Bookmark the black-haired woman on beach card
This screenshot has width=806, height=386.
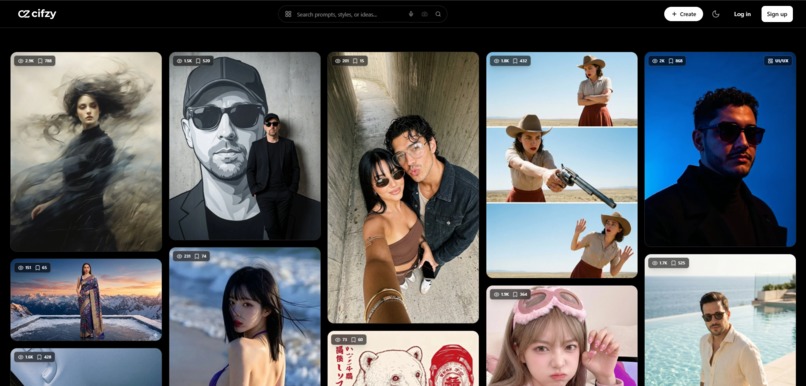[197, 256]
